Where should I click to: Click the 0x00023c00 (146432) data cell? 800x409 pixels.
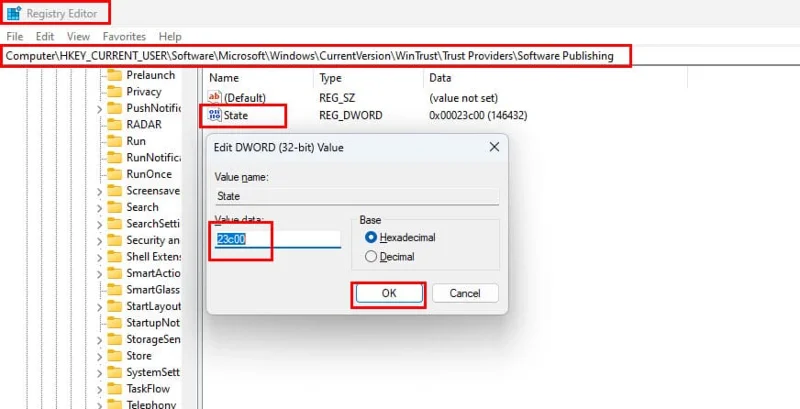click(478, 116)
